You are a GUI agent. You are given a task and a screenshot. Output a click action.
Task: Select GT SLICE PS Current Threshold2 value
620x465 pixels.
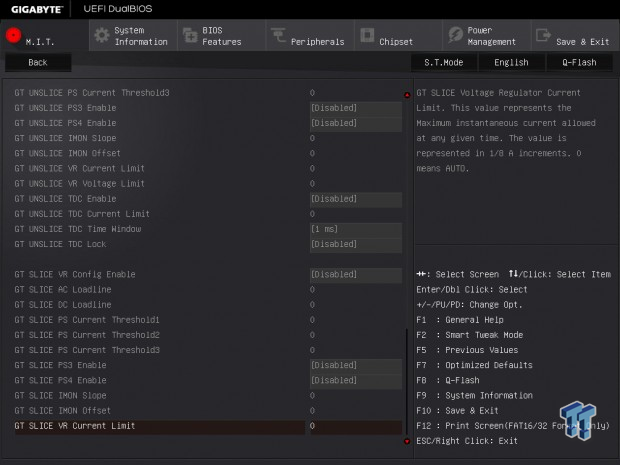(312, 335)
